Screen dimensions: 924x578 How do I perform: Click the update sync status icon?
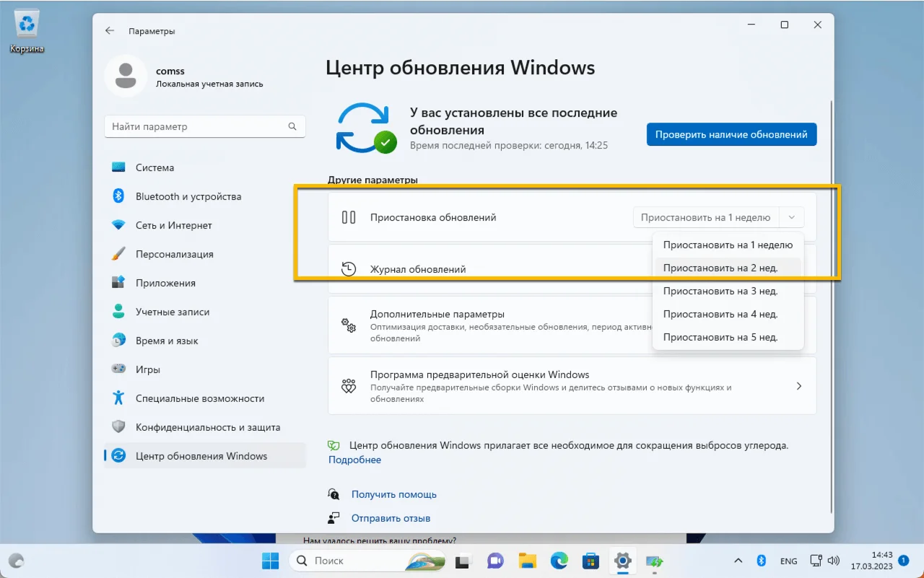366,128
